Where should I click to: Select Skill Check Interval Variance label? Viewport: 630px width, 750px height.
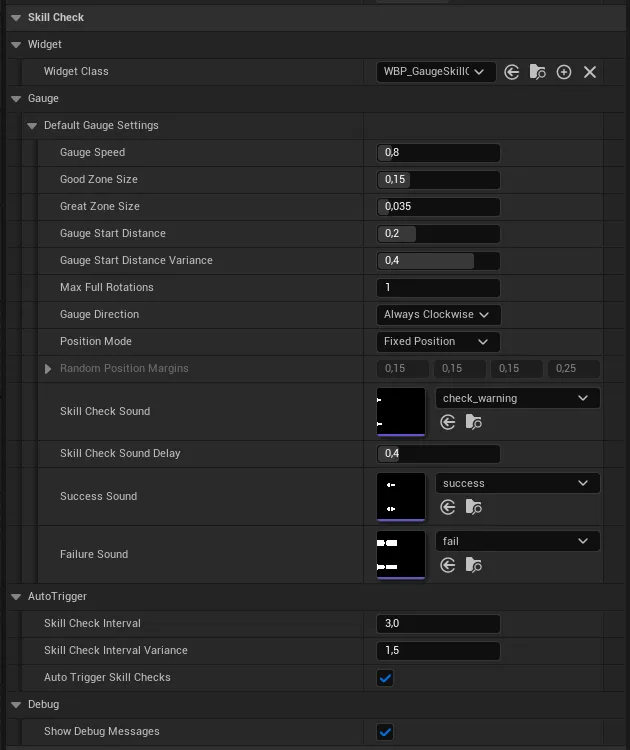tap(116, 651)
